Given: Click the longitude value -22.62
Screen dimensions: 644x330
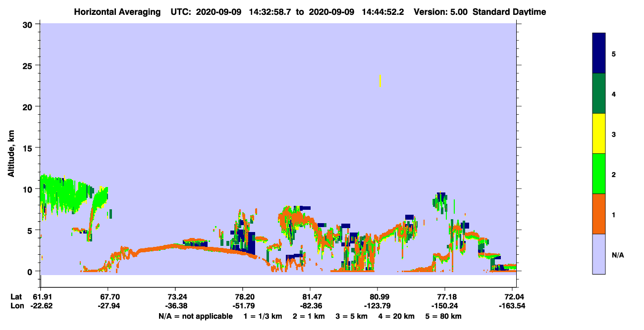Looking at the screenshot, I should coord(41,306).
